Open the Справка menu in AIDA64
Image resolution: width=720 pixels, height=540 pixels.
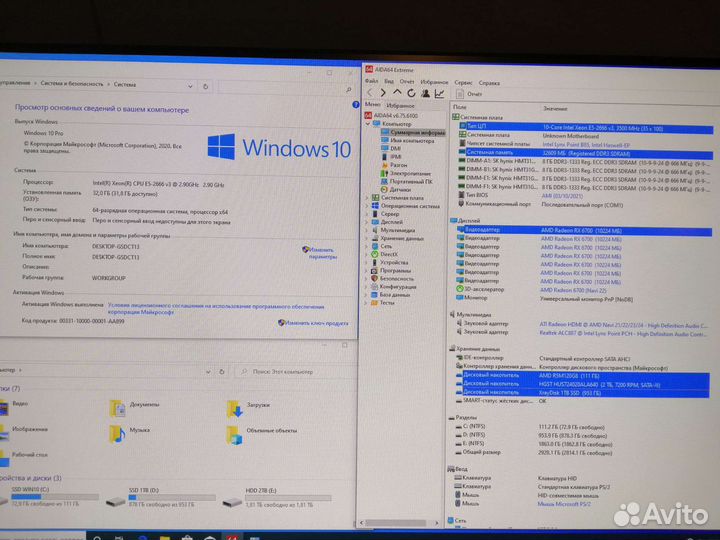pyautogui.click(x=489, y=83)
